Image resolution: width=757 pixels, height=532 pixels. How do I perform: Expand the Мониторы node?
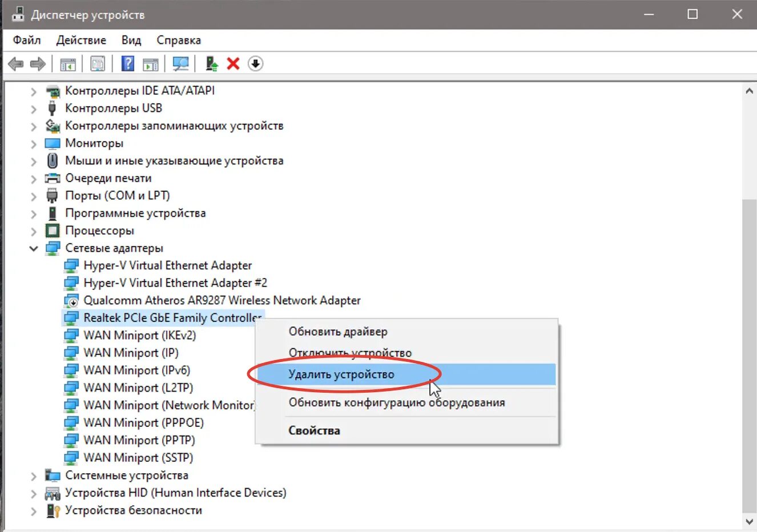coord(34,144)
